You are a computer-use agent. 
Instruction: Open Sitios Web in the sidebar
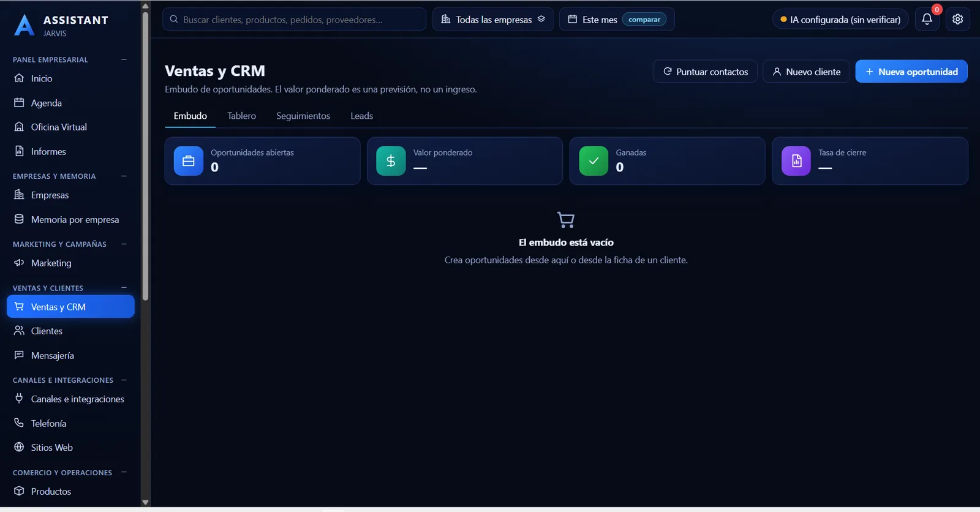pos(70,447)
